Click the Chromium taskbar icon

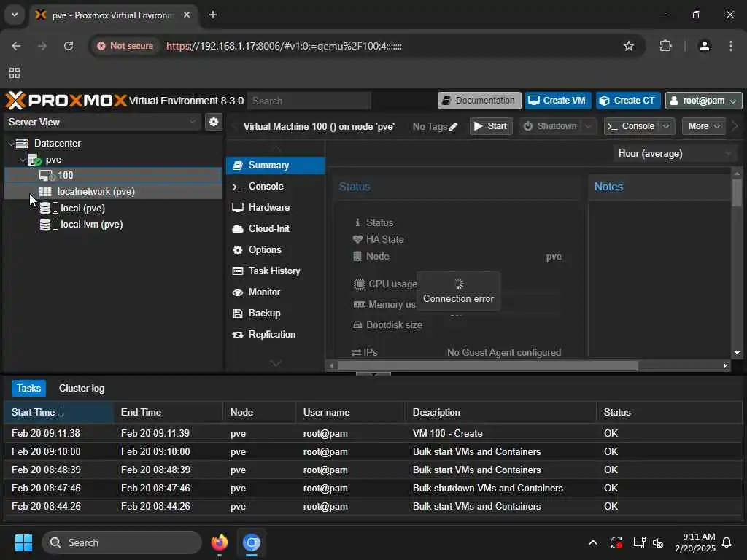click(252, 542)
